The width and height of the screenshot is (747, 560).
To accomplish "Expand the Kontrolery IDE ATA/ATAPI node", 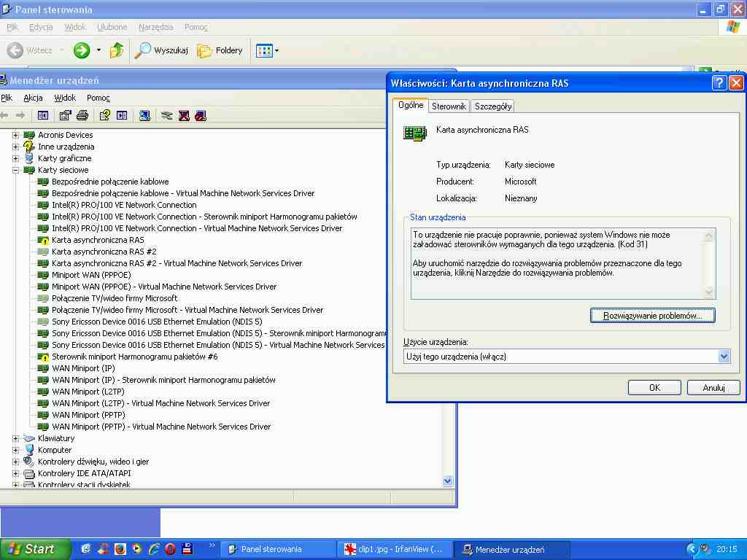I will tap(16, 473).
